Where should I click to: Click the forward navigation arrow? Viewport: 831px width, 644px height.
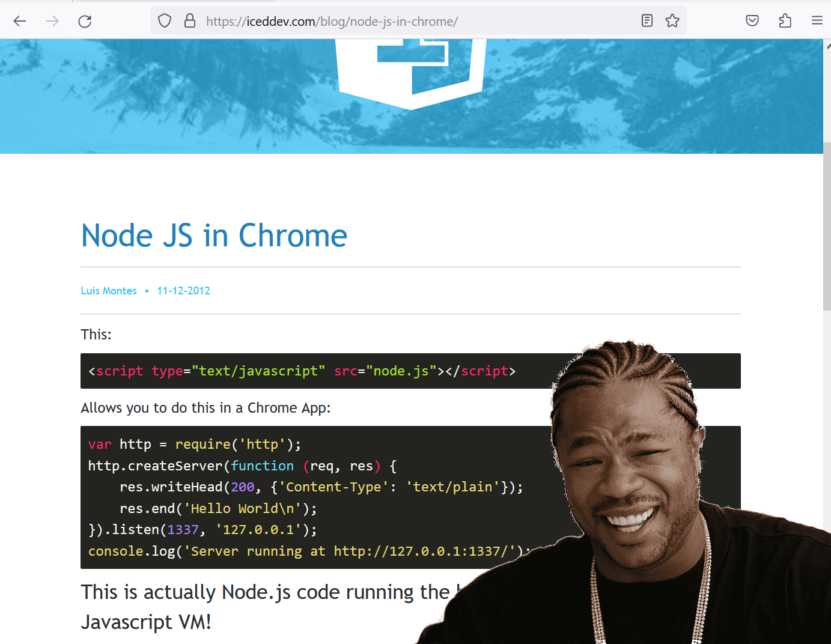tap(52, 22)
